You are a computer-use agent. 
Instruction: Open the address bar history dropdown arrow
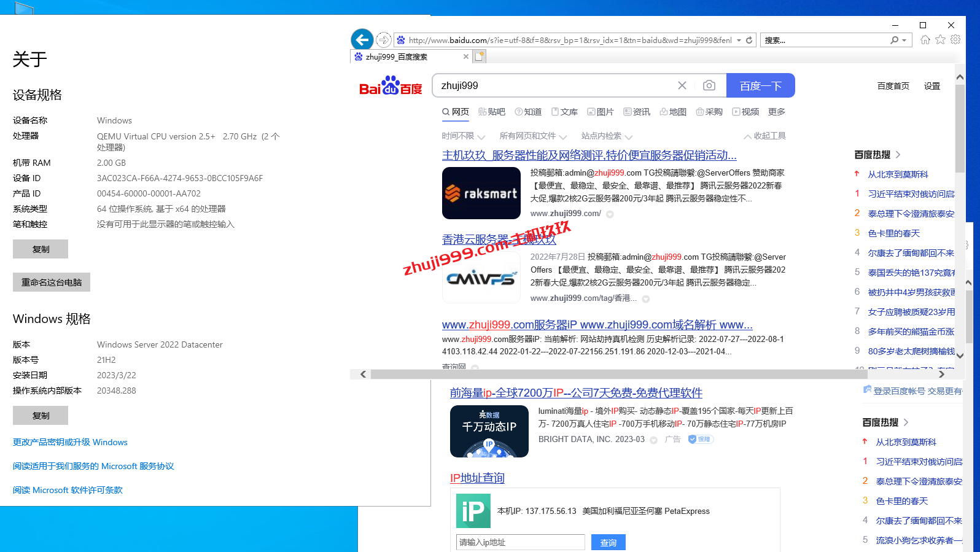(x=739, y=41)
